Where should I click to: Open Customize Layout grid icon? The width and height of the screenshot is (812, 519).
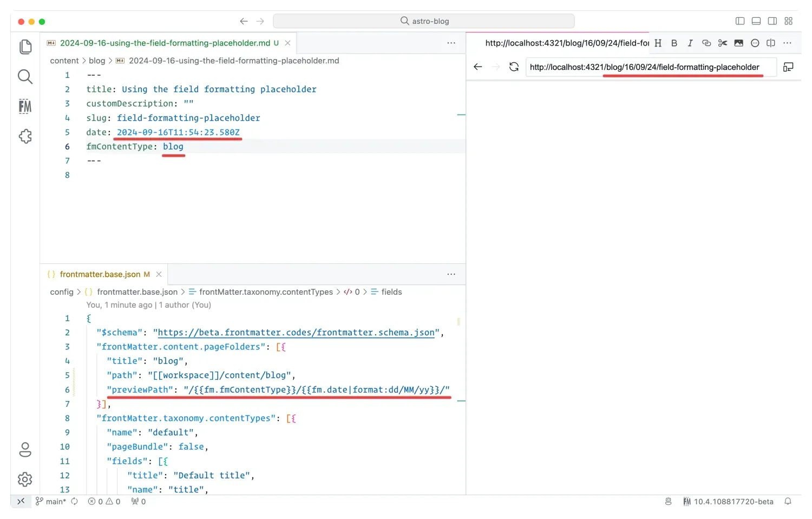click(x=788, y=21)
